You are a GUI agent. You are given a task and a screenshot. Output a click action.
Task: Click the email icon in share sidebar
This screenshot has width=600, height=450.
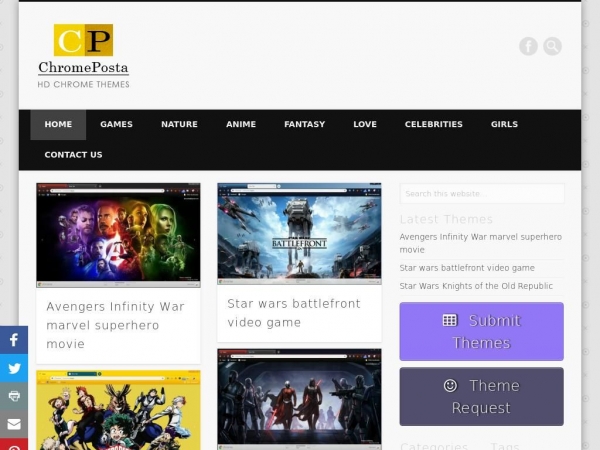click(14, 424)
